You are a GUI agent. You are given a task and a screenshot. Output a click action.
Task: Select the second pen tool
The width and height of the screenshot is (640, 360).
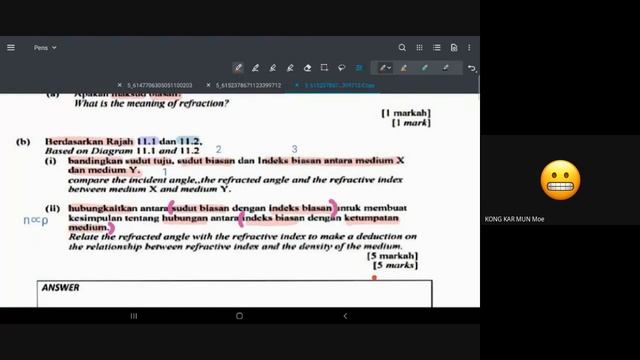pyautogui.click(x=256, y=68)
